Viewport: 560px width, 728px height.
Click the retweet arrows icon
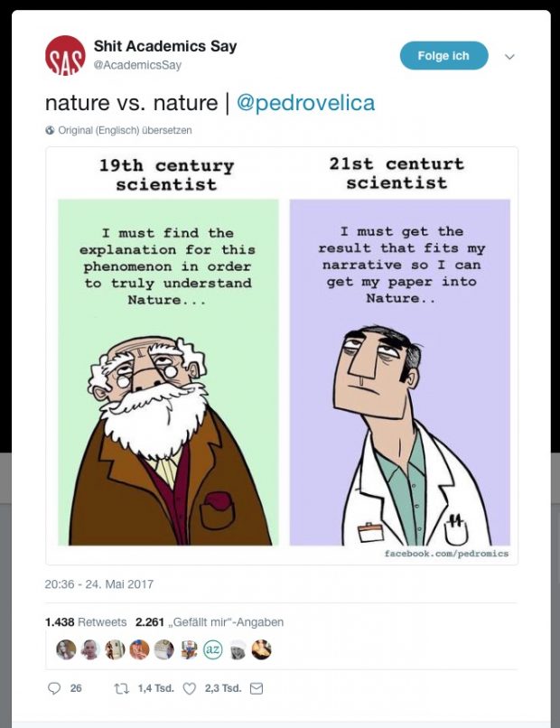tap(122, 688)
